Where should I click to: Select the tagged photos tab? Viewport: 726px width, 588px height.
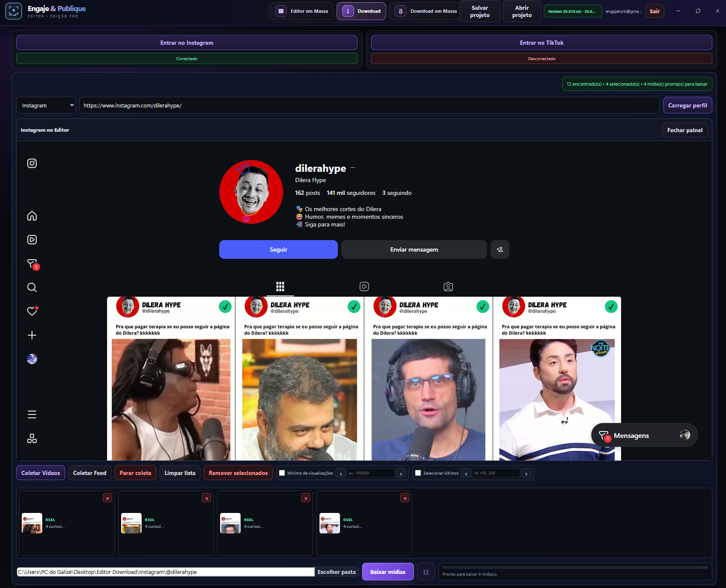tap(448, 287)
